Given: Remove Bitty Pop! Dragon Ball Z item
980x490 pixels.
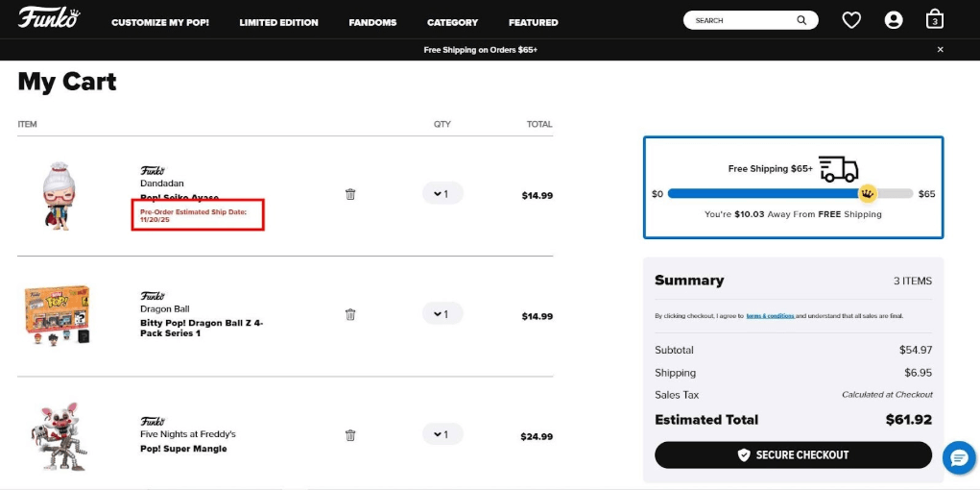Looking at the screenshot, I should pos(350,314).
